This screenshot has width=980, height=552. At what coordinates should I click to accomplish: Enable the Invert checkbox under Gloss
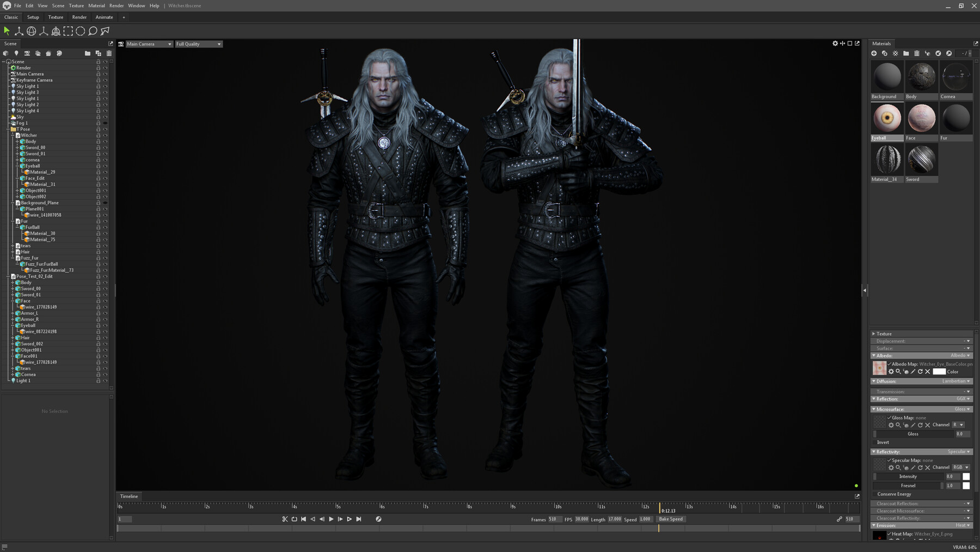(876, 442)
